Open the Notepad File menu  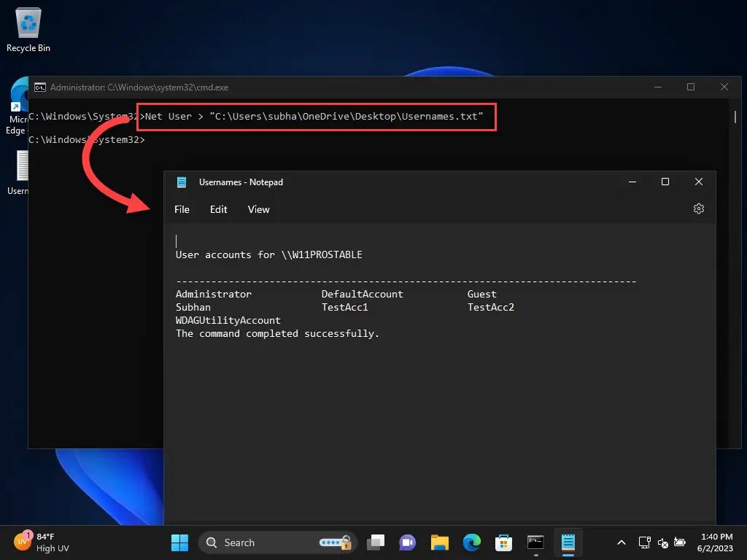point(182,209)
